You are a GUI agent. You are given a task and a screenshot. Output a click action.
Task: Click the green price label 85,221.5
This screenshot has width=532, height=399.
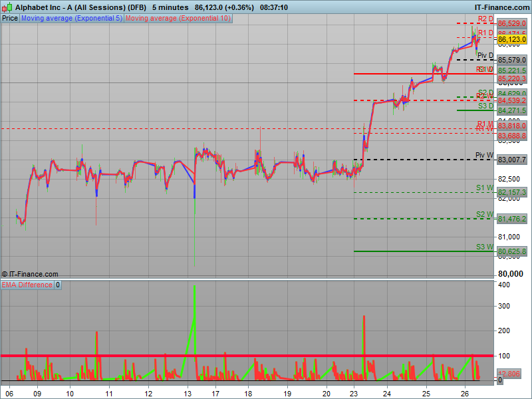point(512,70)
